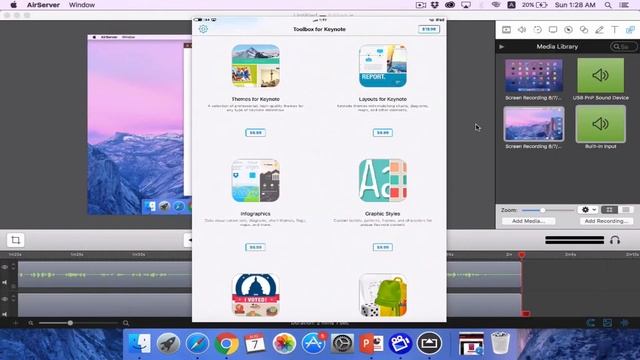Click the Add Media... button

pyautogui.click(x=528, y=221)
